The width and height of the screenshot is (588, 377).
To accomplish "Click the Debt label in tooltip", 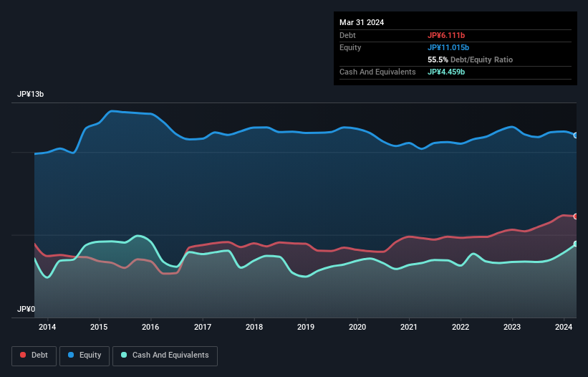I will pyautogui.click(x=347, y=35).
